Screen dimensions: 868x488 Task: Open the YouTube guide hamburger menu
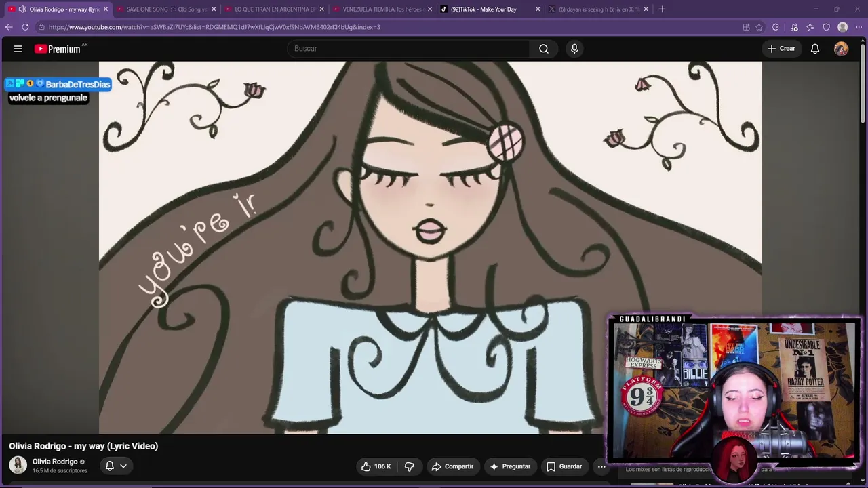pyautogui.click(x=18, y=49)
